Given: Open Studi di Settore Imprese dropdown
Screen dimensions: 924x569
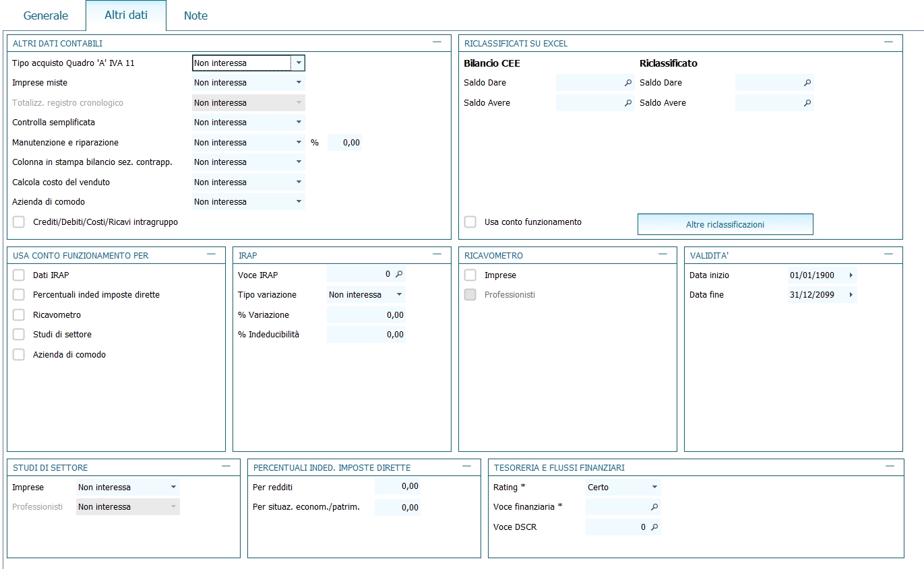Looking at the screenshot, I should pyautogui.click(x=173, y=488).
